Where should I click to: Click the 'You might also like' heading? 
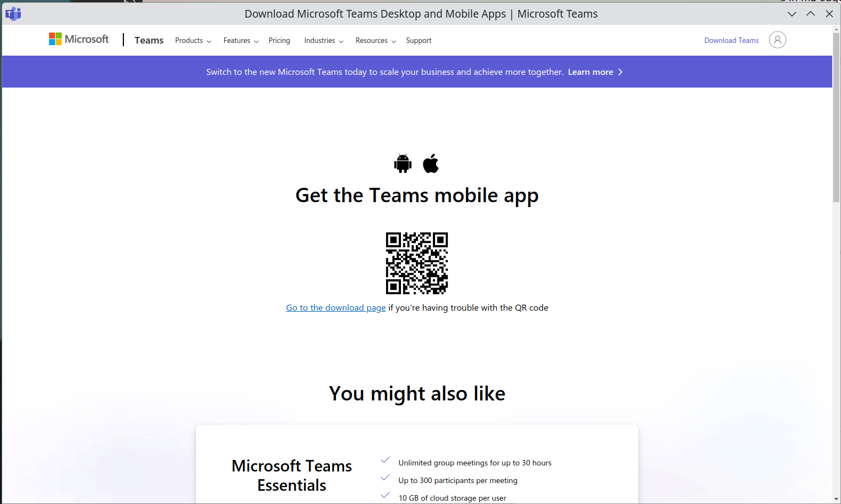(417, 394)
